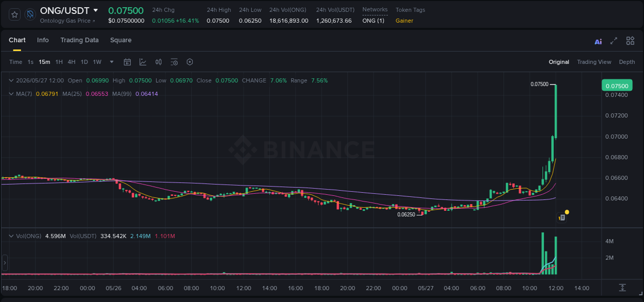Select the 4H interval
Screen dimensions: 644x302
[x=72, y=62]
